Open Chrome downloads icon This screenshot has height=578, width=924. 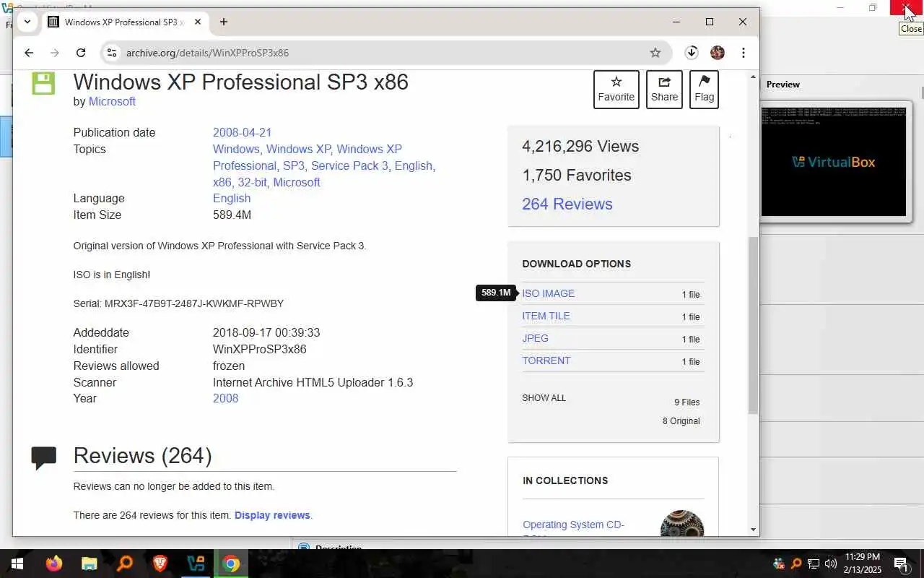(x=691, y=53)
